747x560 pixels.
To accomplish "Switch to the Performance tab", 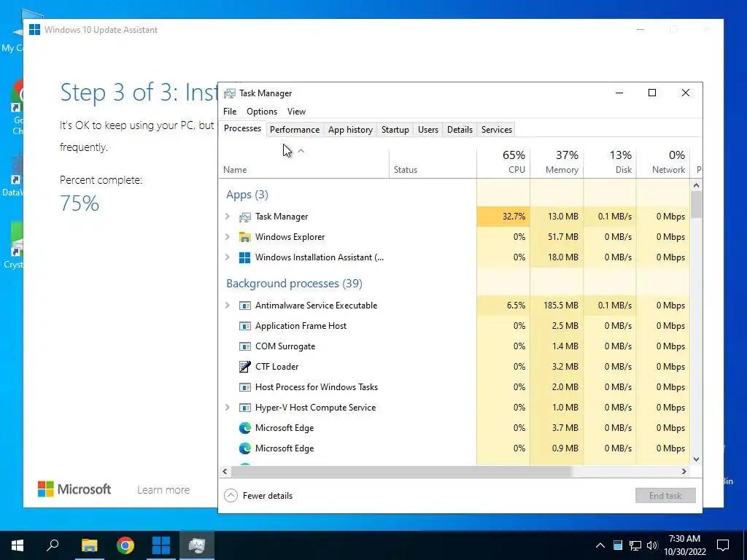I will point(295,130).
